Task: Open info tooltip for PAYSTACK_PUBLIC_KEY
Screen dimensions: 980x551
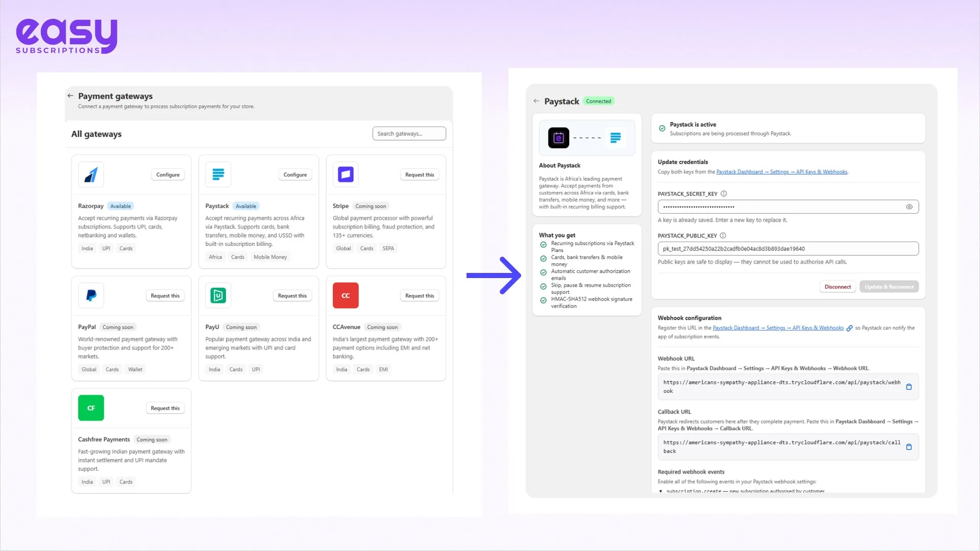Action: [723, 236]
